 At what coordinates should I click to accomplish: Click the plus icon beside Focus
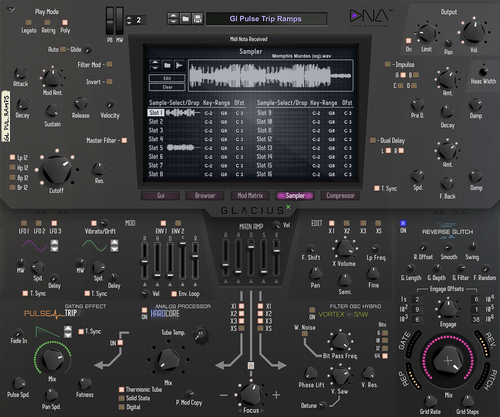tap(276, 395)
